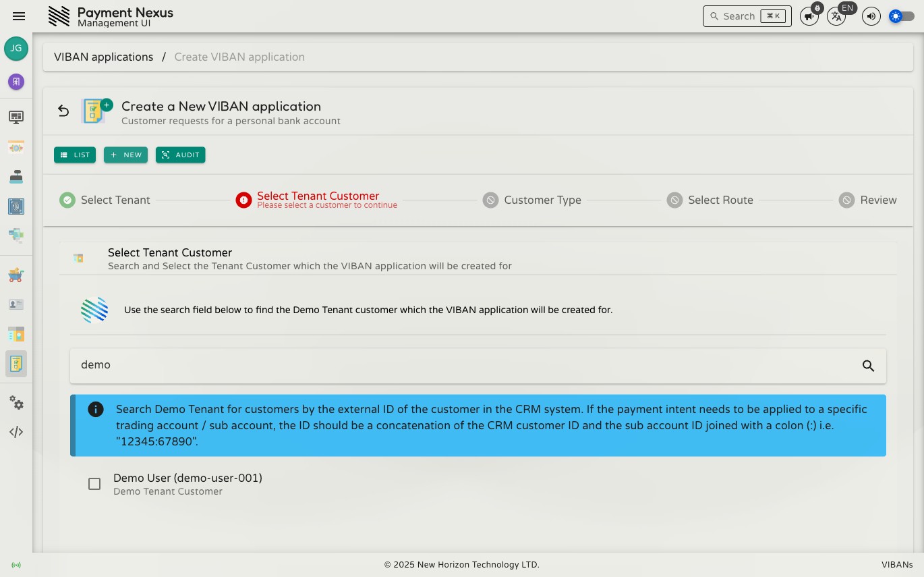Click the announcements megaphone icon
The image size is (924, 577).
click(809, 16)
